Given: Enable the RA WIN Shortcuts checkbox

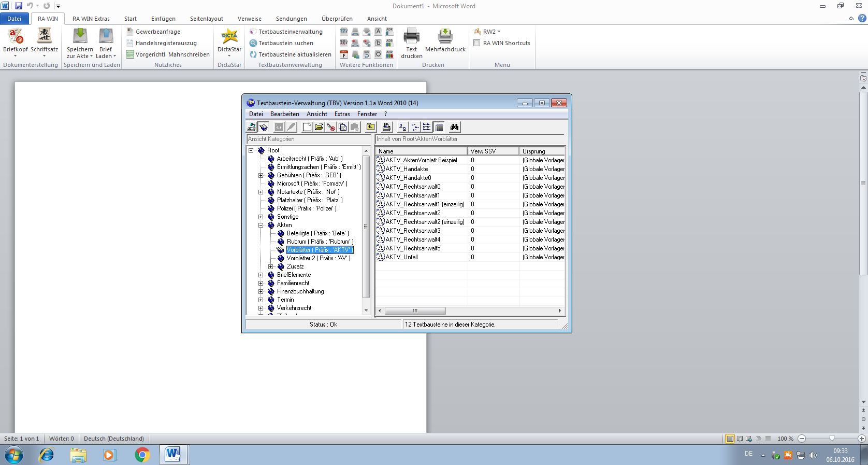Looking at the screenshot, I should 477,43.
